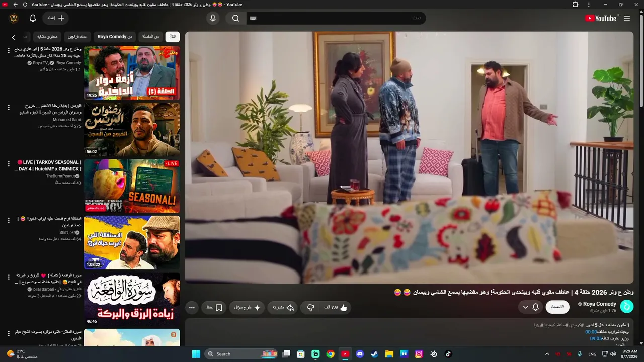
Task: Open the weather widget on the taskbar
Action: tap(23, 354)
